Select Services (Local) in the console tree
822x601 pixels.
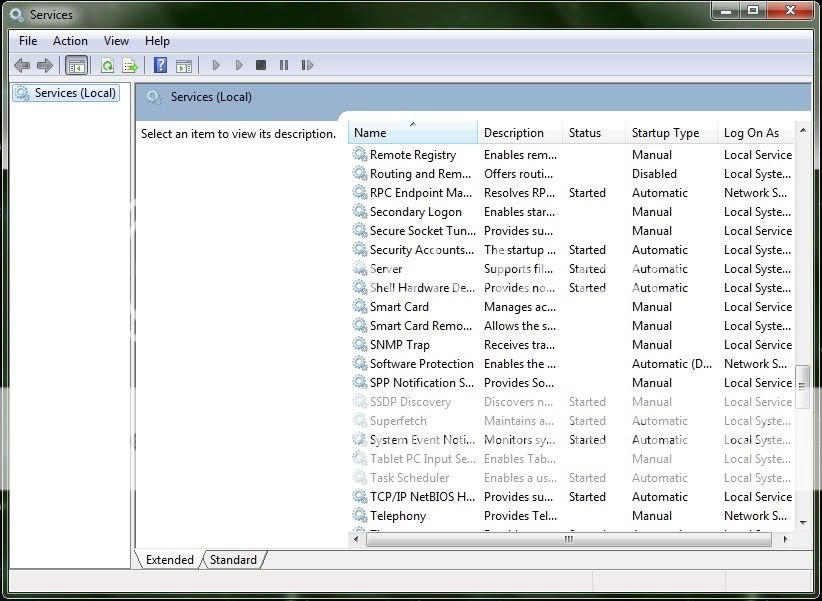[75, 93]
